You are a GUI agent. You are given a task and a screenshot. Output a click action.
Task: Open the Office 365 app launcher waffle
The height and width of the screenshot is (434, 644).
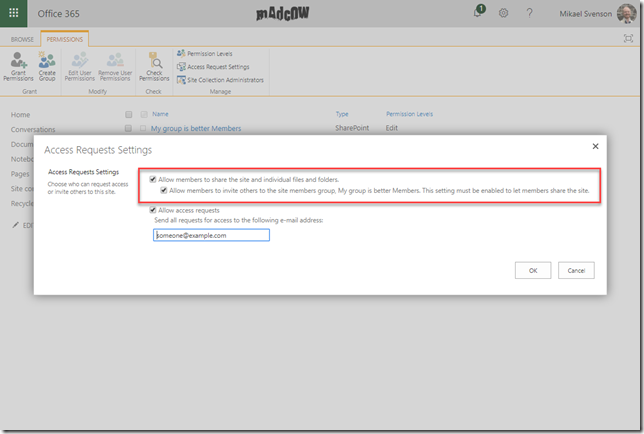(14, 13)
